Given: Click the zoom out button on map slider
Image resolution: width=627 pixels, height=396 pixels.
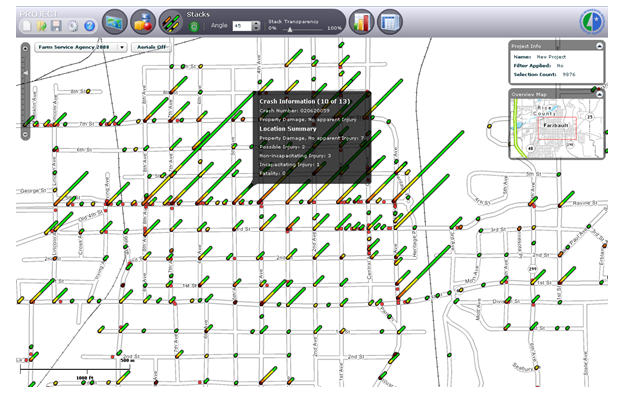Looking at the screenshot, I should pyautogui.click(x=25, y=135).
